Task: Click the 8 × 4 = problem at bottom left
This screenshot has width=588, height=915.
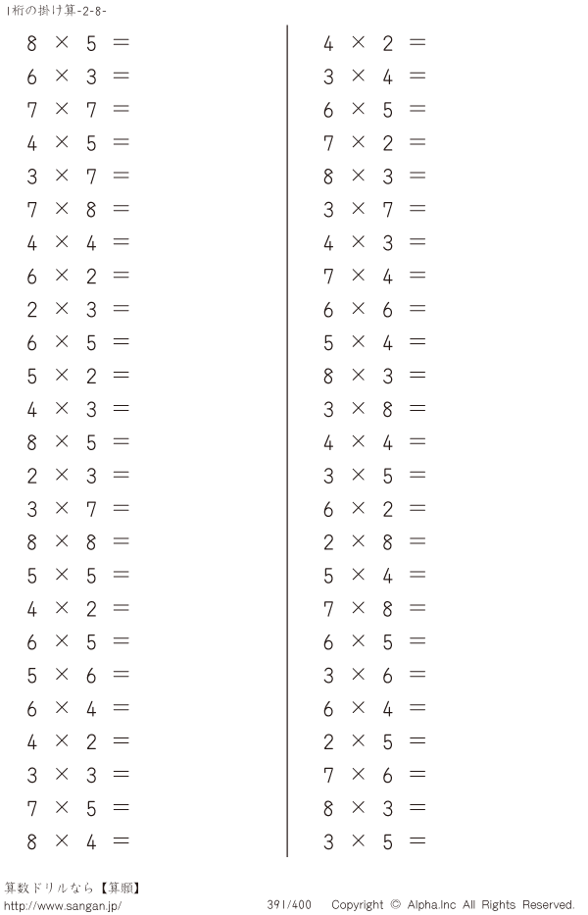Action: click(78, 841)
